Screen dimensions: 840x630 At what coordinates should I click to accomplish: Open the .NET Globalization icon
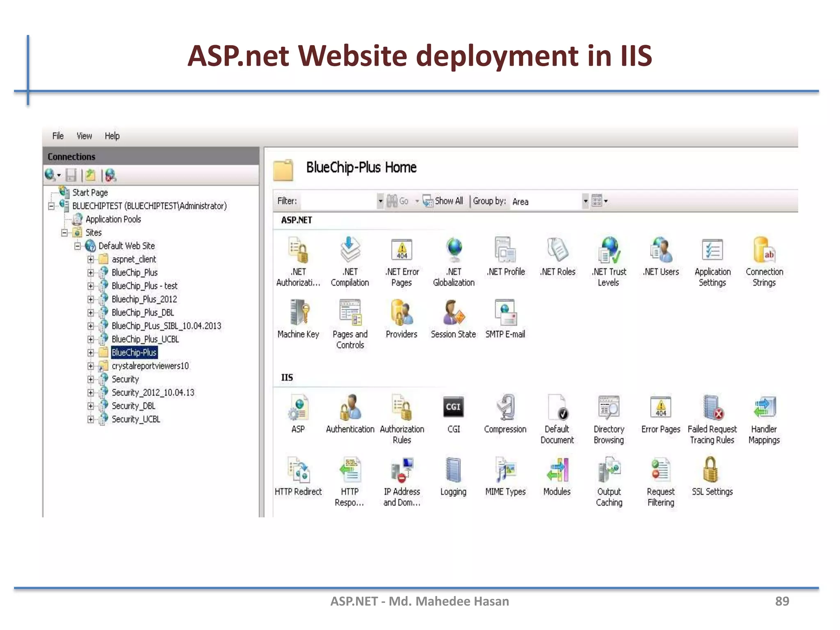[x=454, y=250]
